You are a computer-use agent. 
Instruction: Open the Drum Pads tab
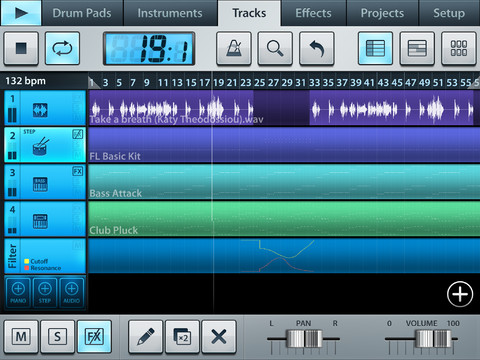(x=82, y=13)
